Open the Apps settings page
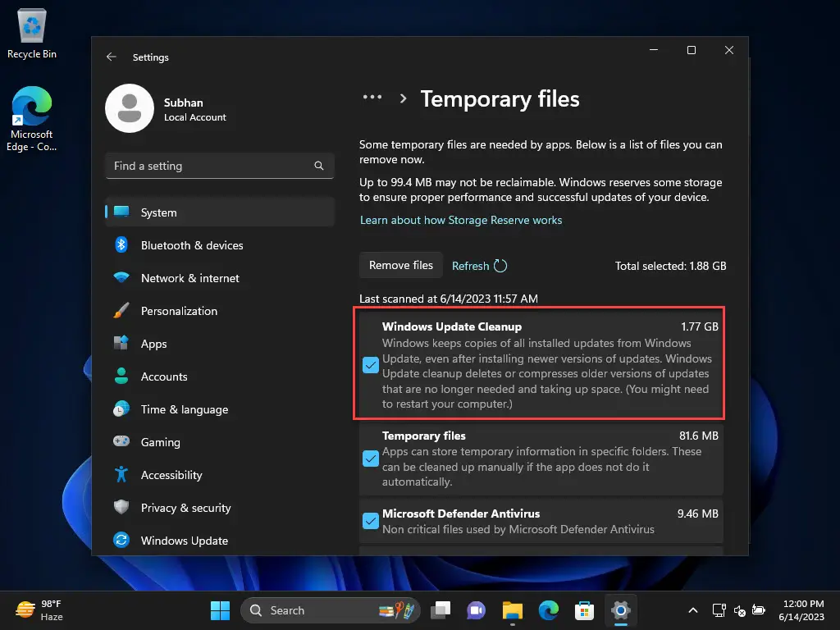Image resolution: width=840 pixels, height=630 pixels. [220, 343]
